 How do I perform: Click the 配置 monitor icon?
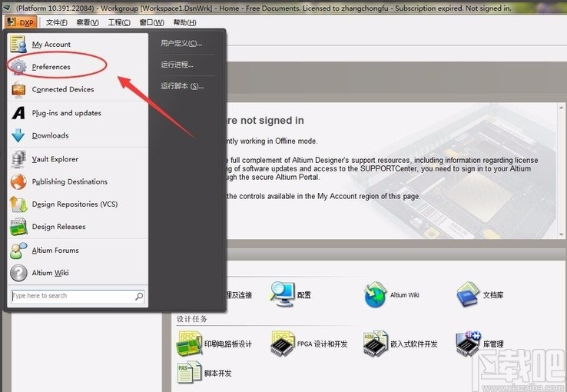click(x=282, y=294)
